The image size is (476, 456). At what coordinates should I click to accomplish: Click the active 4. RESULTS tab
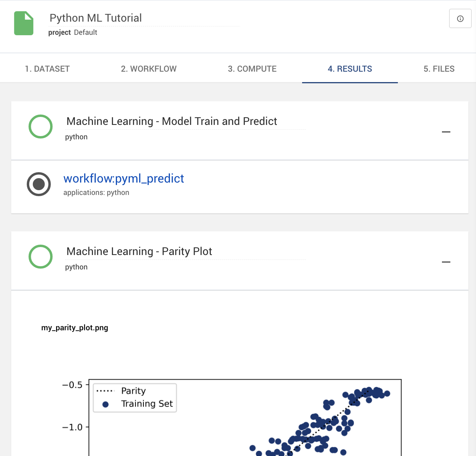350,68
